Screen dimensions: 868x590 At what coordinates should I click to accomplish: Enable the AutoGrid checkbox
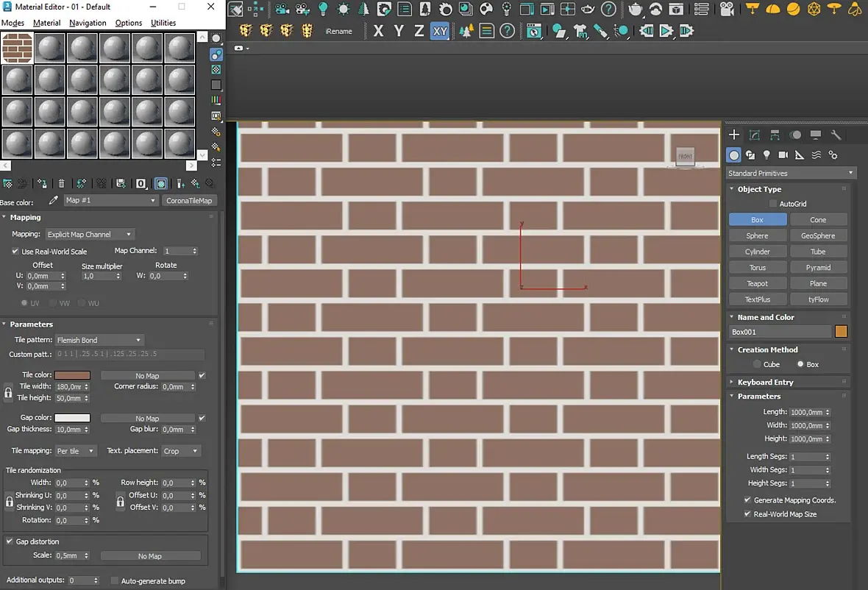[772, 204]
